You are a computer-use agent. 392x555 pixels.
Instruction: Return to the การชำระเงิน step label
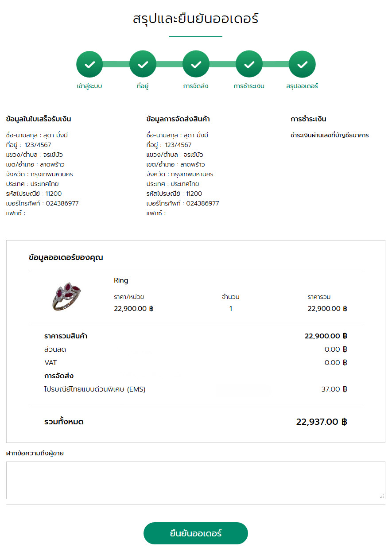coord(249,86)
